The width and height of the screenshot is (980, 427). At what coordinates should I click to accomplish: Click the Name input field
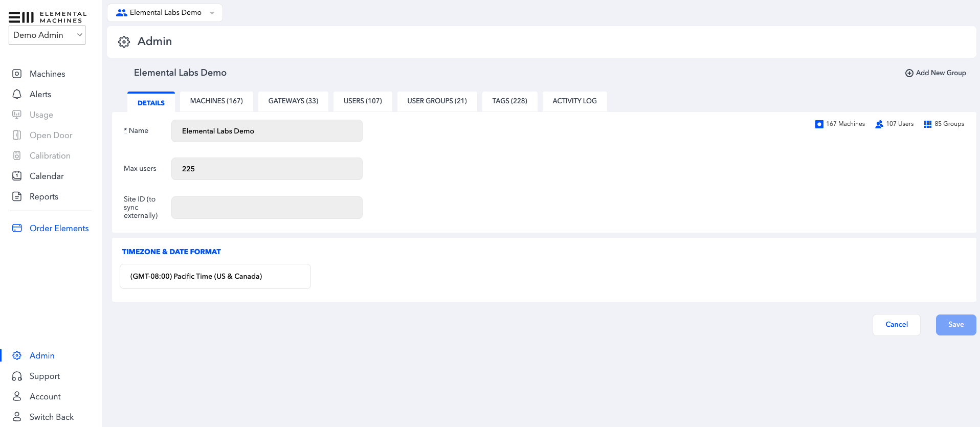coord(267,131)
